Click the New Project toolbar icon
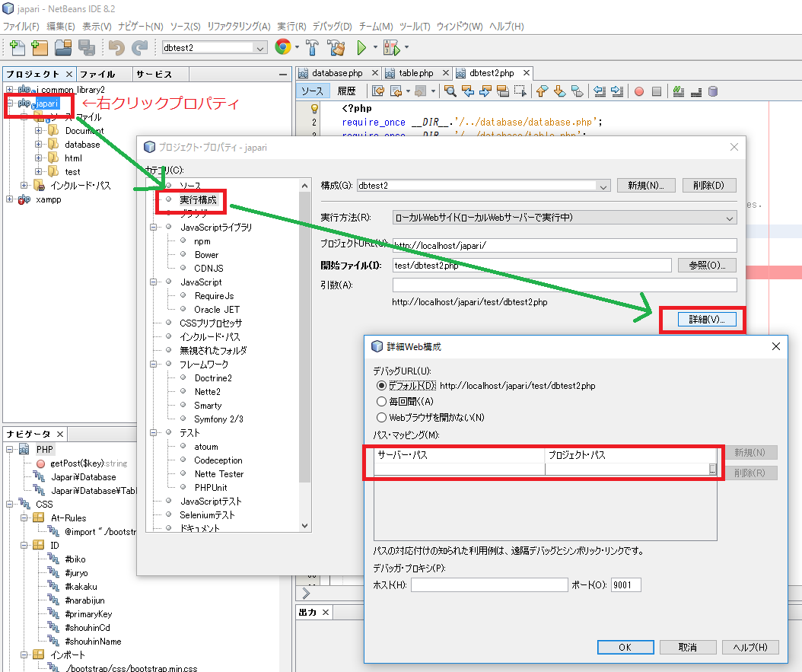This screenshot has width=802, height=672. (40, 47)
